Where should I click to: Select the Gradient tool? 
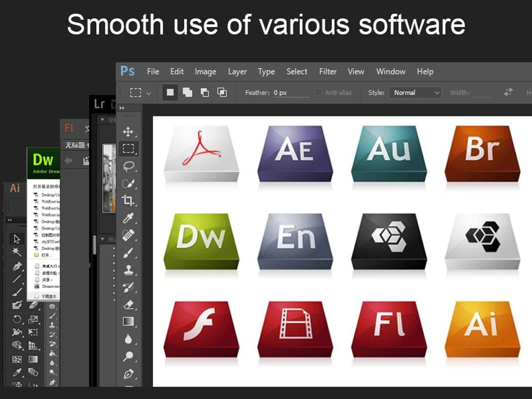[128, 321]
